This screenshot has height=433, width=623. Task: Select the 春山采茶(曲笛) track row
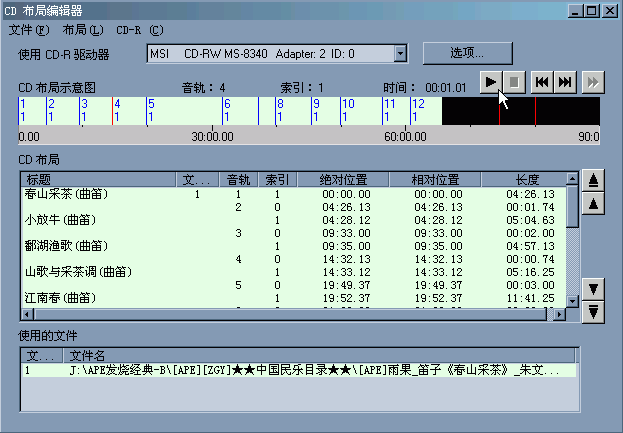click(x=66, y=194)
